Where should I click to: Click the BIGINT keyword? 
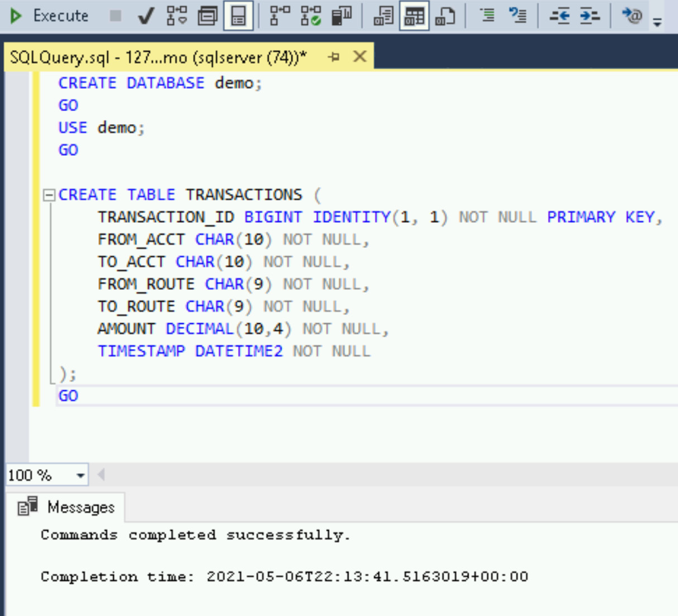pyautogui.click(x=273, y=217)
